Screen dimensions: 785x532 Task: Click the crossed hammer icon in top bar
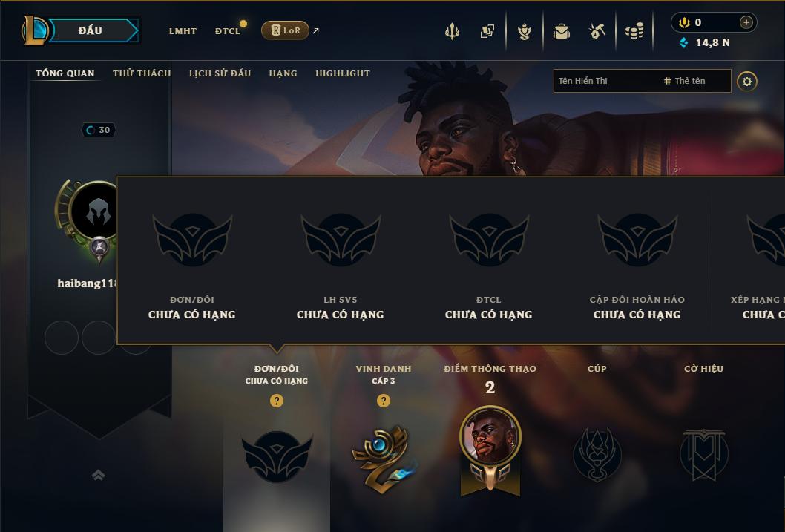pos(597,31)
